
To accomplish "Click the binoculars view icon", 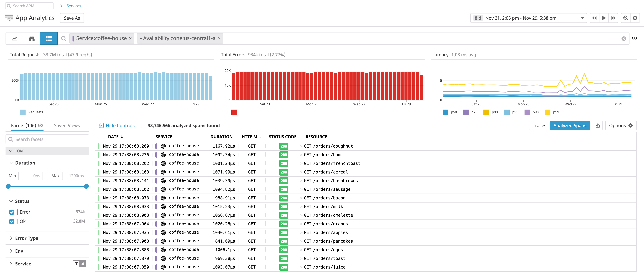I will pyautogui.click(x=31, y=38).
